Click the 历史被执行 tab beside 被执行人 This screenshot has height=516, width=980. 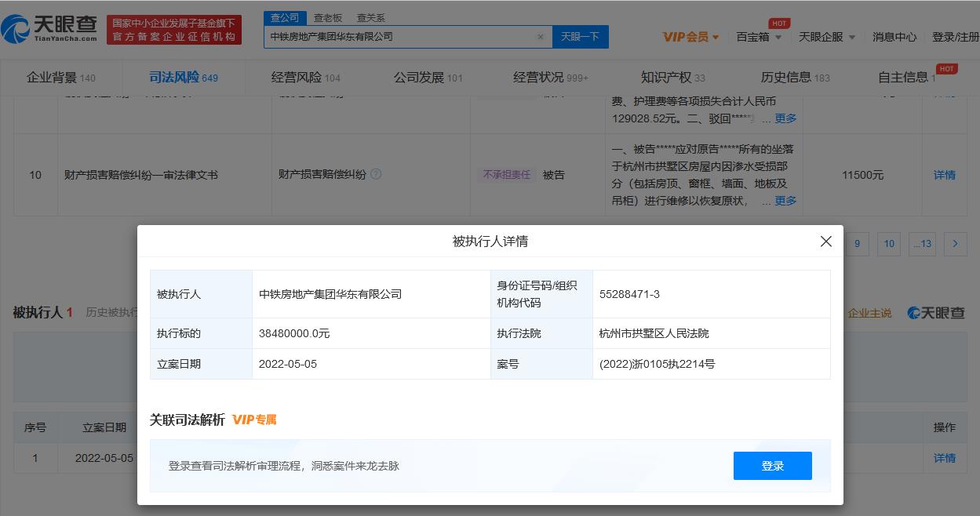pos(111,313)
